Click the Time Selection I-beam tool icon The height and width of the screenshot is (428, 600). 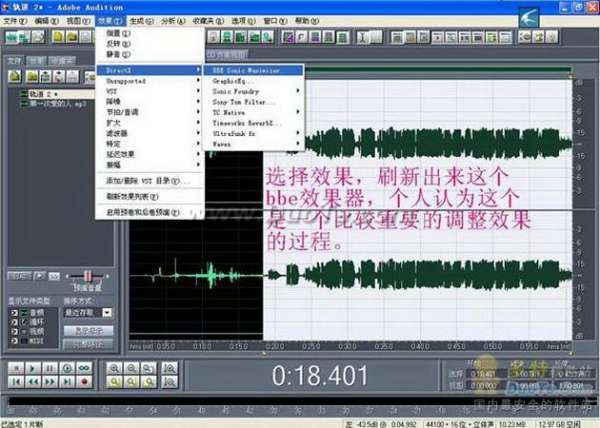pyautogui.click(x=363, y=37)
